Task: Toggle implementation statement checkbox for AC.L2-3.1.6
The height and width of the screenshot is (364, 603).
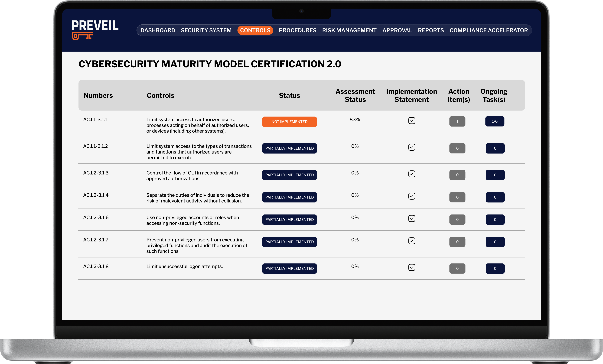Action: 412,218
